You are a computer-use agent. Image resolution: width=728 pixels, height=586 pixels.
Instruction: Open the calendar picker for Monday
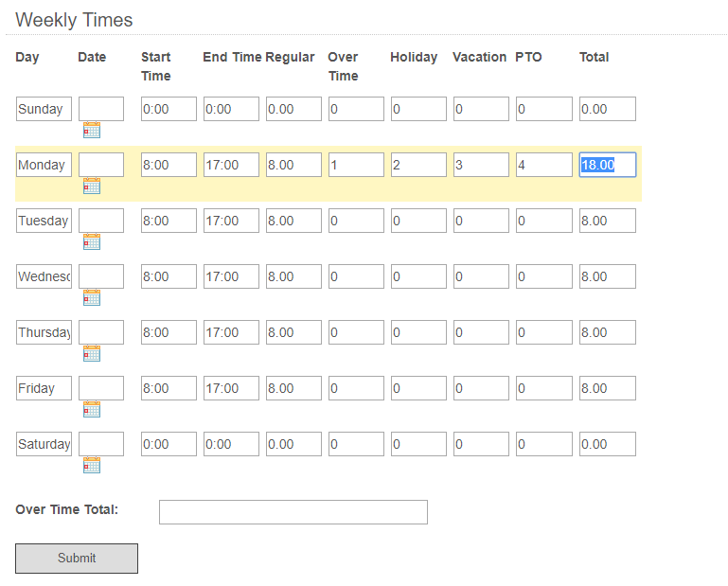coord(91,186)
